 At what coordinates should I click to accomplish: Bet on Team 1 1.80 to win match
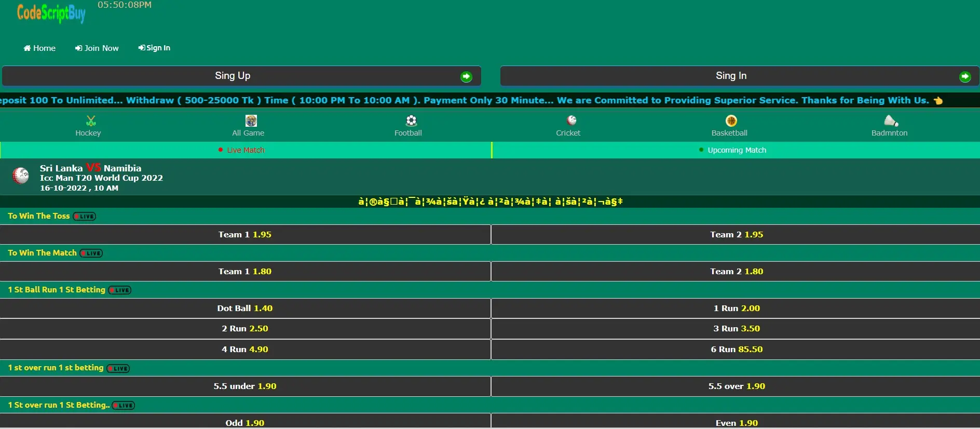tap(245, 272)
